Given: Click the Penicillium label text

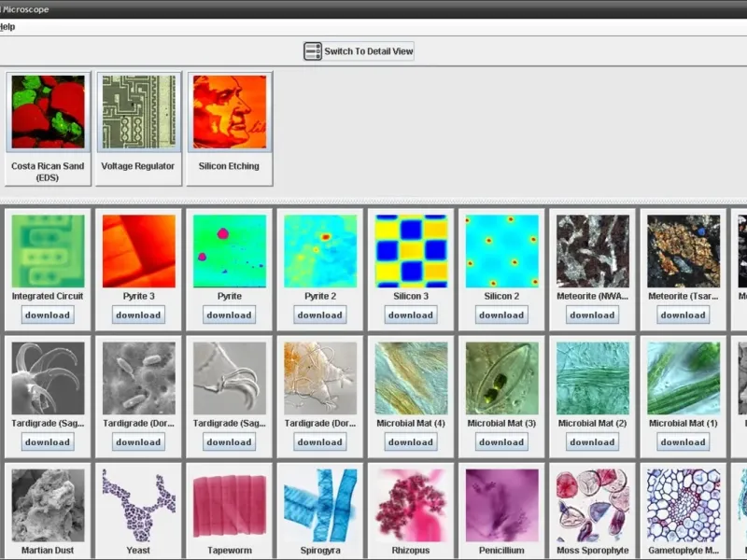Looking at the screenshot, I should [x=501, y=551].
